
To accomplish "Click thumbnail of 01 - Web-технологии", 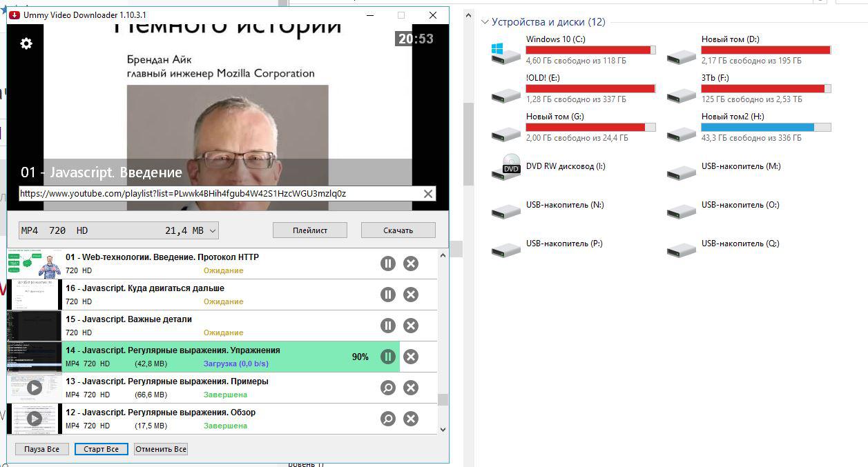I will pos(35,264).
